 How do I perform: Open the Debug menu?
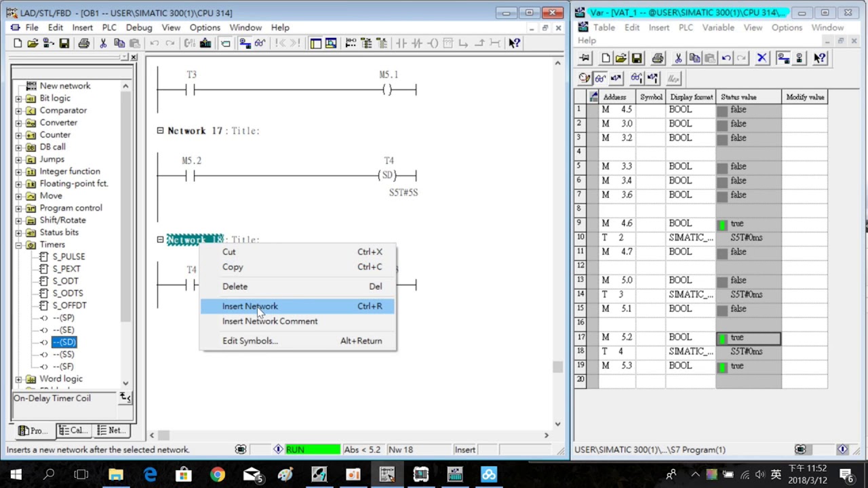coord(139,28)
